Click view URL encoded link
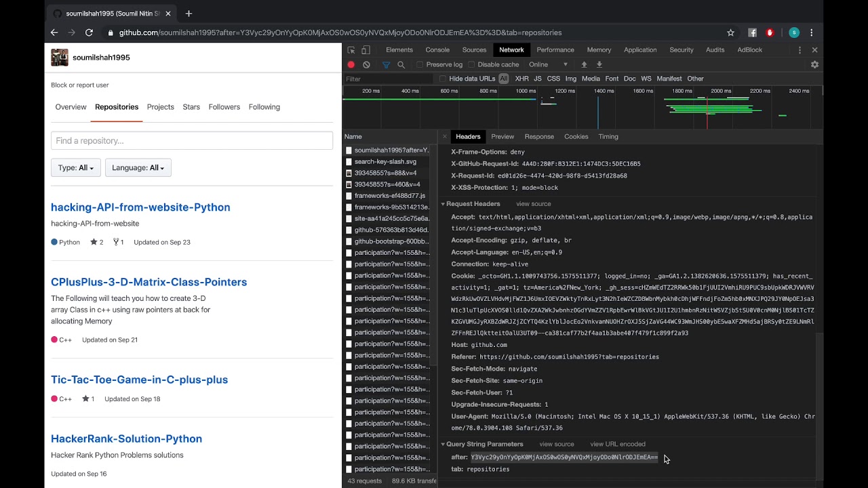The height and width of the screenshot is (488, 868). click(x=618, y=445)
